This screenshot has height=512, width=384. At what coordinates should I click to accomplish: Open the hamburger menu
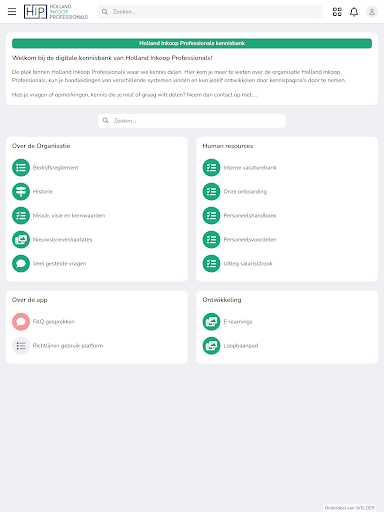[12, 12]
